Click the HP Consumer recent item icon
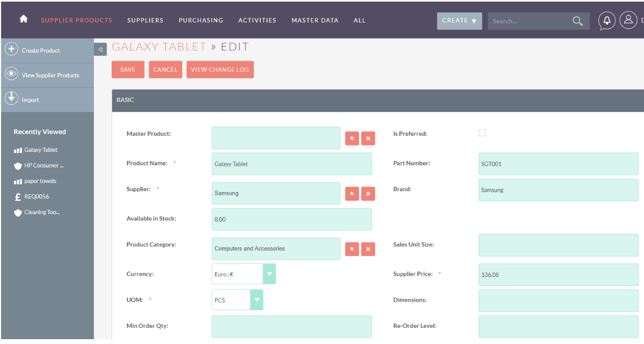 pos(18,166)
